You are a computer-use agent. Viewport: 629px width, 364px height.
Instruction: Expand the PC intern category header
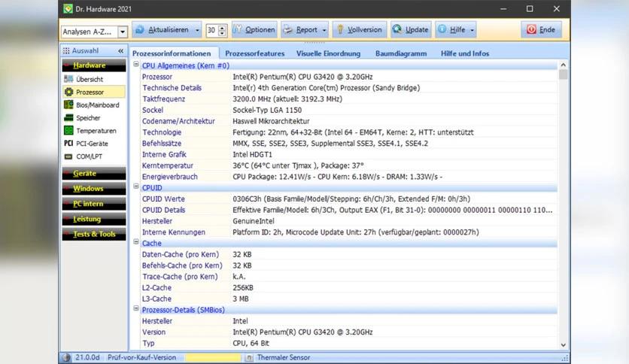[94, 204]
